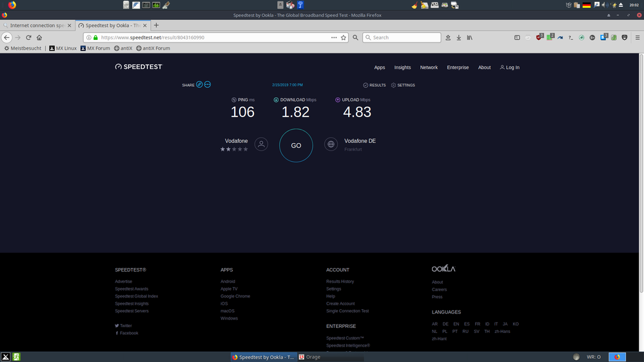Rate Vodafone with the fifth star
Screen dimensions: 644x362
click(246, 149)
